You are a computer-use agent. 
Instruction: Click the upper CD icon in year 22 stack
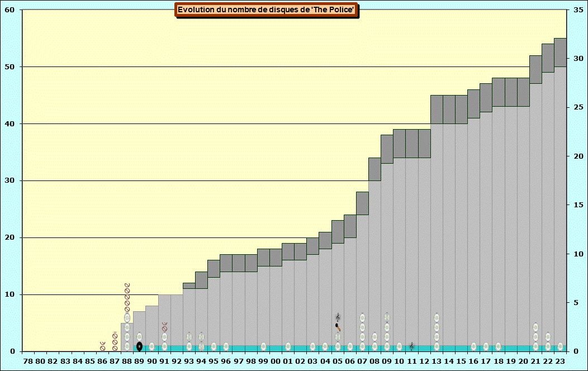[x=548, y=337]
